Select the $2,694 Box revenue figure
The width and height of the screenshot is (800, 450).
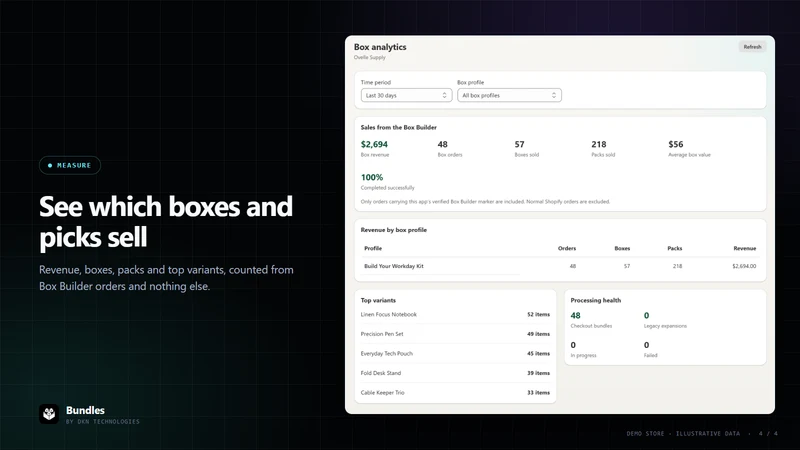374,144
